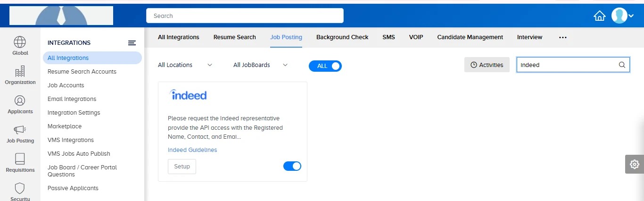Open Marketplace menu item
The image size is (644, 201).
tap(65, 126)
